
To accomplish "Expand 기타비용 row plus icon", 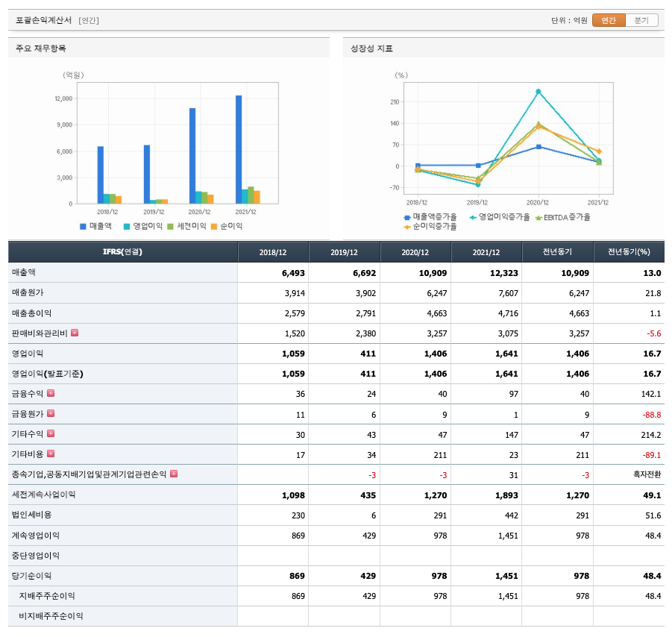I will (x=51, y=454).
